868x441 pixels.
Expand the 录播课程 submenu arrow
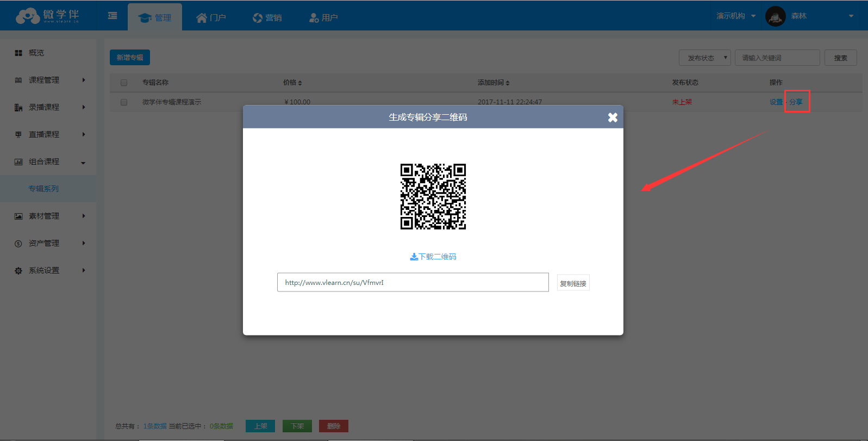[84, 107]
